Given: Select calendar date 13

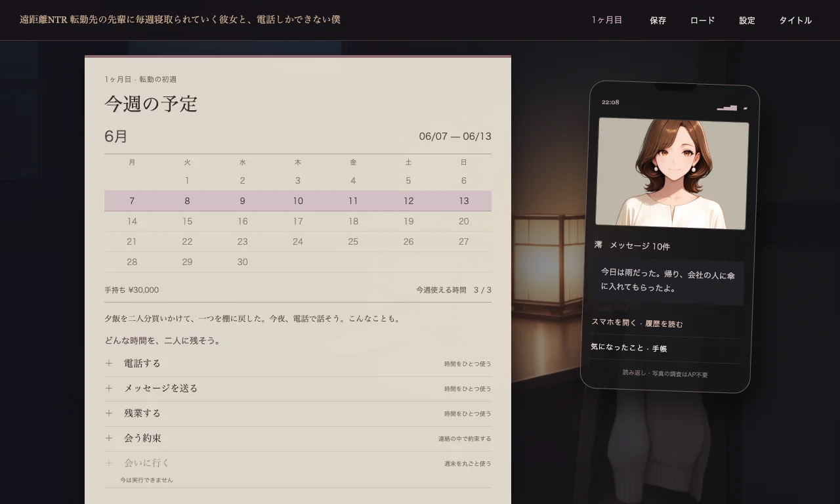Looking at the screenshot, I should (x=464, y=201).
